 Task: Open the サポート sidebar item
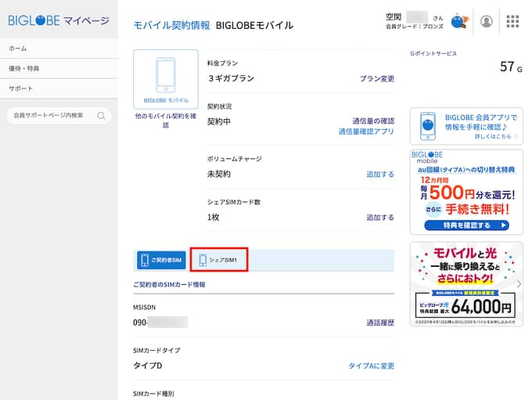59,88
